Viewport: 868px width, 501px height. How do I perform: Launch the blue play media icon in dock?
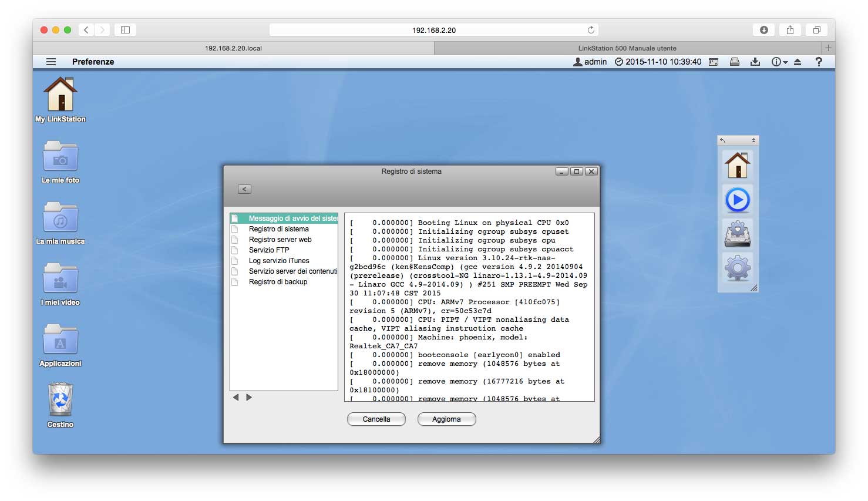(738, 200)
